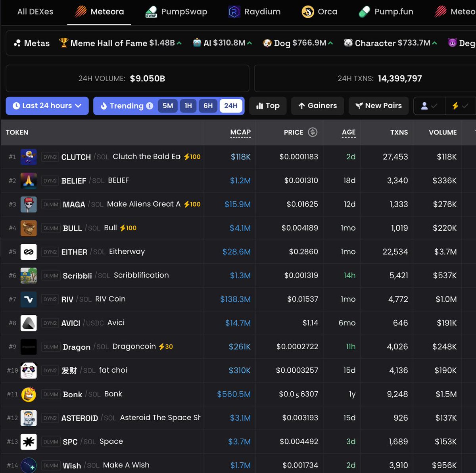The image size is (476, 473).
Task: Click the AVICI transactions count 646
Action: click(x=400, y=323)
